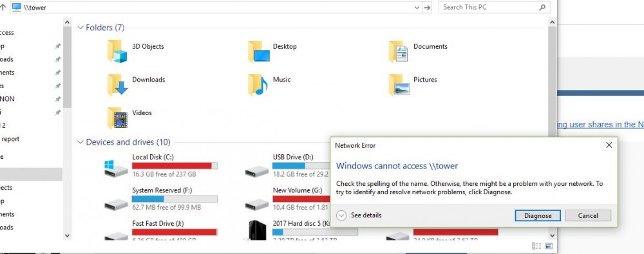Open the 3D Objects folder icon
Screen dimensions: 644x254
coord(117,51)
